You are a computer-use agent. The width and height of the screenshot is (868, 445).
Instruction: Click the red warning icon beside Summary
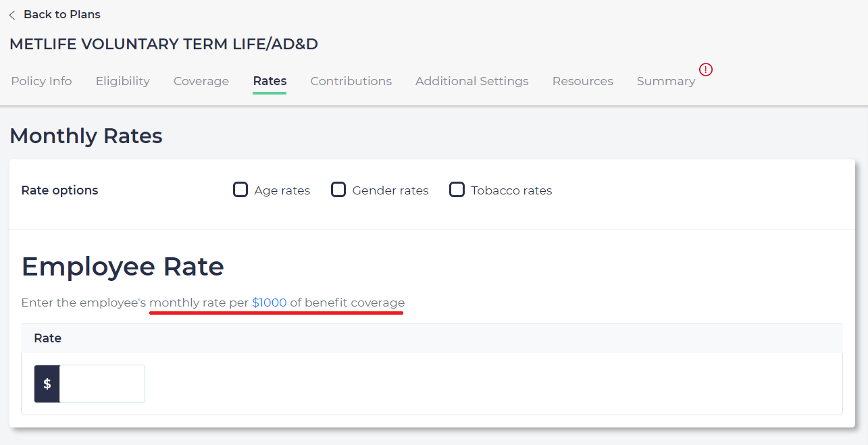[706, 70]
